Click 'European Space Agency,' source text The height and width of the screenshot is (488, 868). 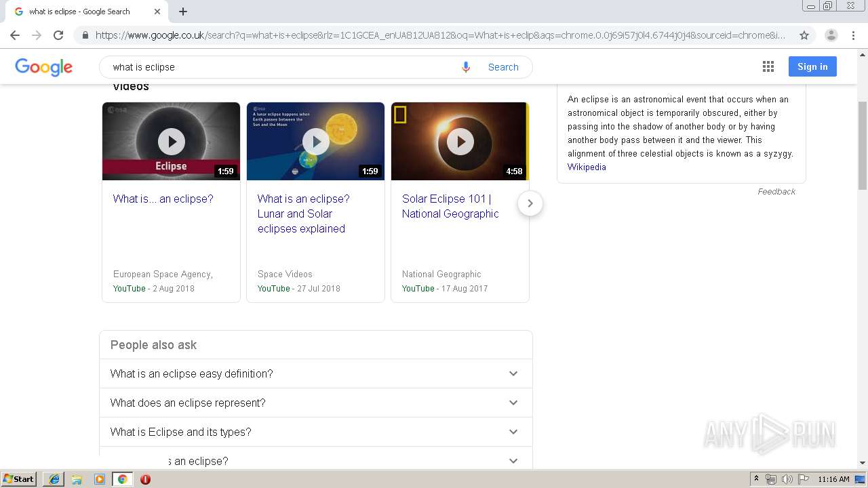pos(163,274)
